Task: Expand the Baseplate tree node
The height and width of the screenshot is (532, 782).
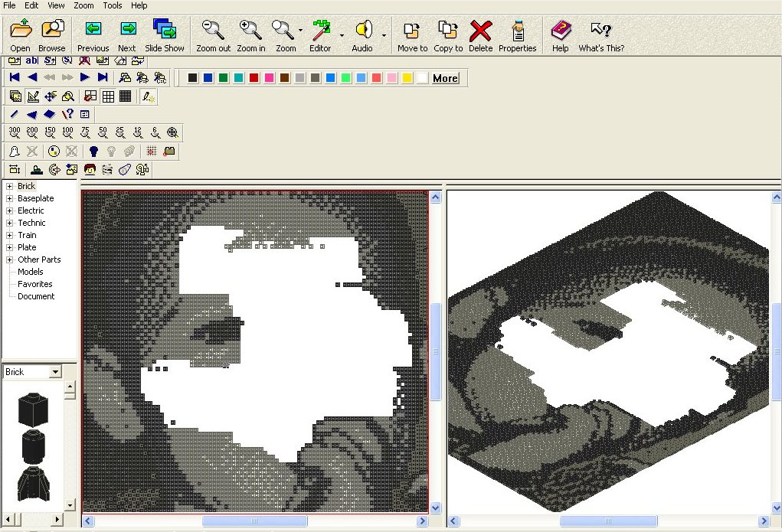Action: point(9,198)
